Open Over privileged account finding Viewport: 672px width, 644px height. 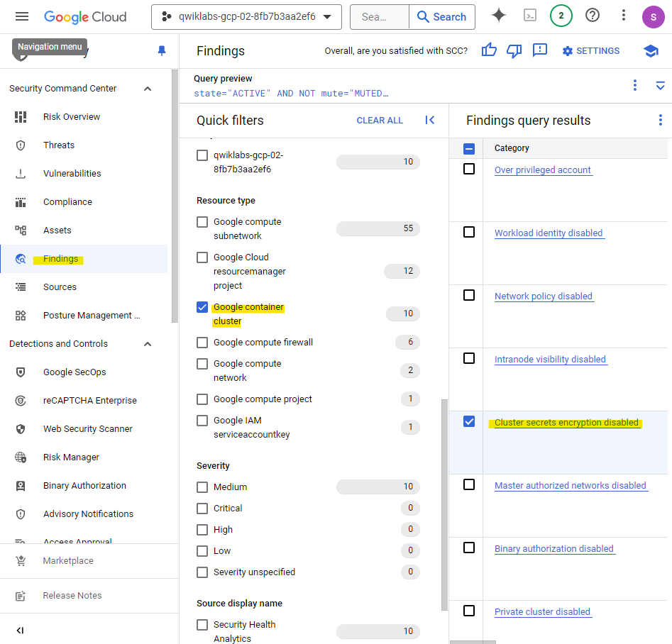tap(543, 170)
